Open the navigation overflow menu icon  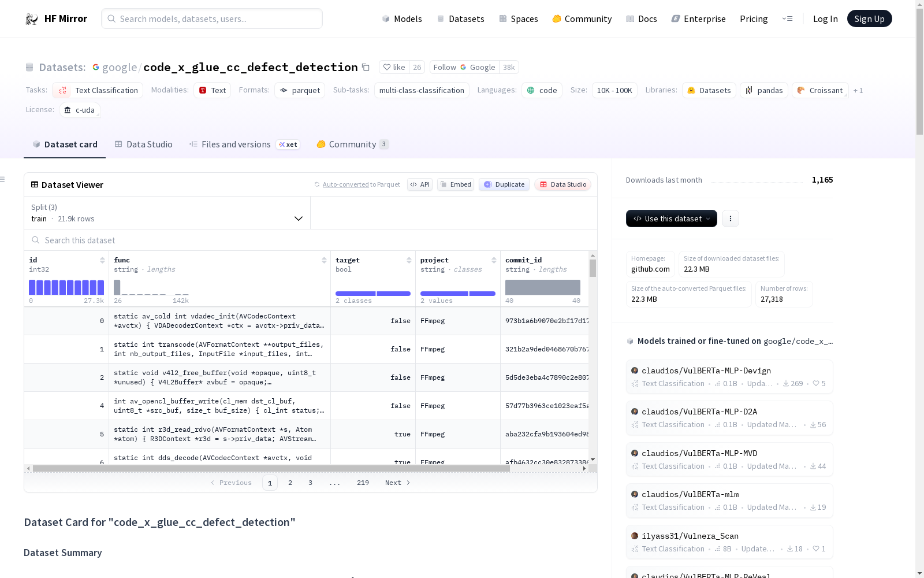coord(787,19)
